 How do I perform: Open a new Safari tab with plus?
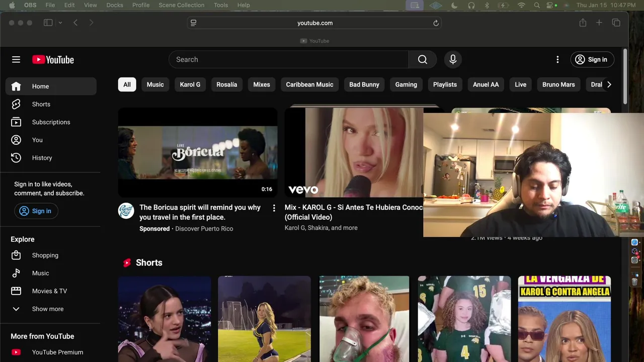599,23
